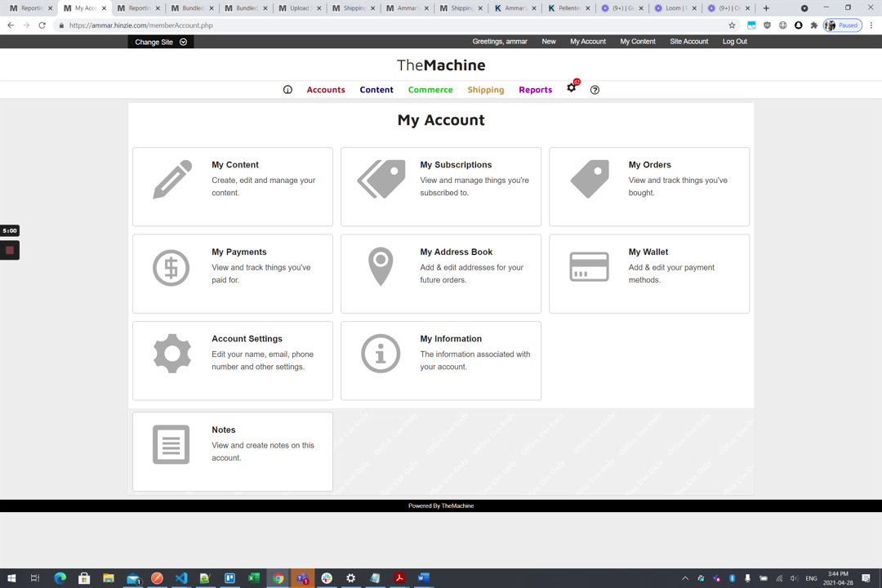
Task: Open Task View from the taskbar
Action: (x=35, y=578)
